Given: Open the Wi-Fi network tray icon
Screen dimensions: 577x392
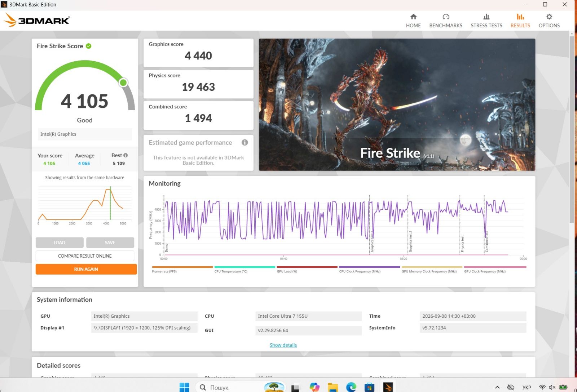Looking at the screenshot, I should coord(542,387).
